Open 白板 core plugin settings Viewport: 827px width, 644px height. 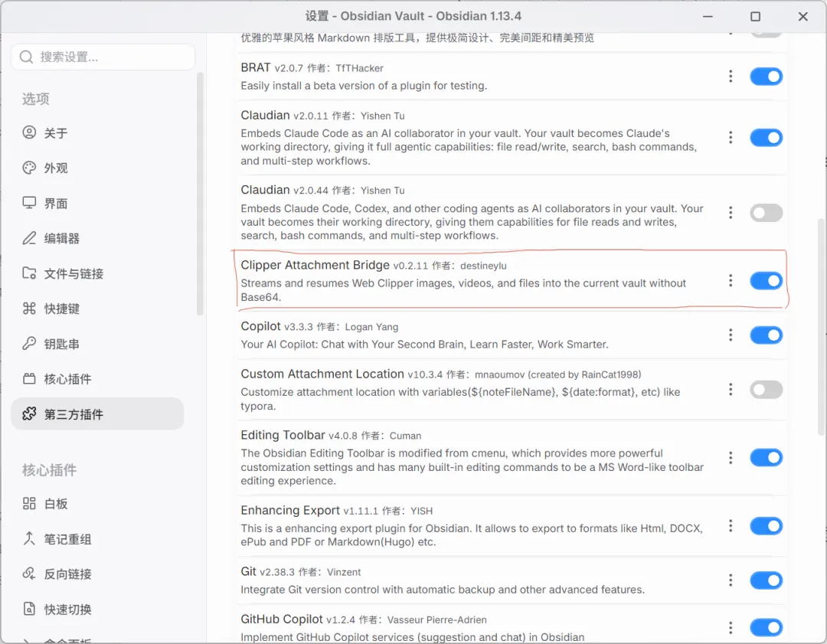(97, 504)
